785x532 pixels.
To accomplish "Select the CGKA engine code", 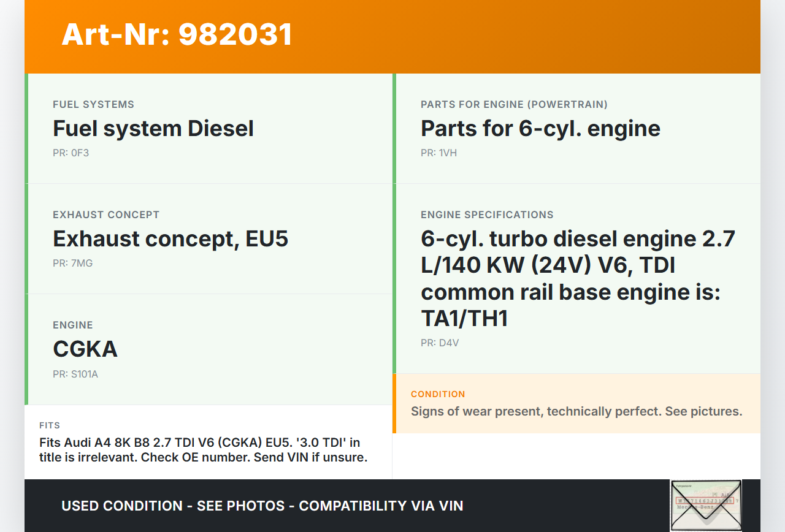I will (x=85, y=349).
